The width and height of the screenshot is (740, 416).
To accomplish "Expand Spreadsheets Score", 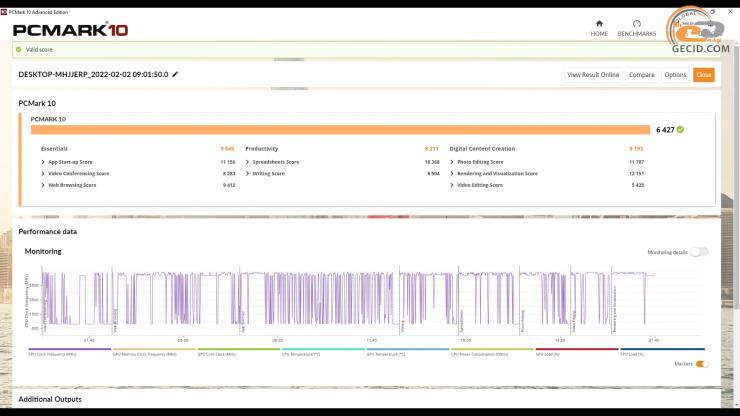I will pos(248,162).
